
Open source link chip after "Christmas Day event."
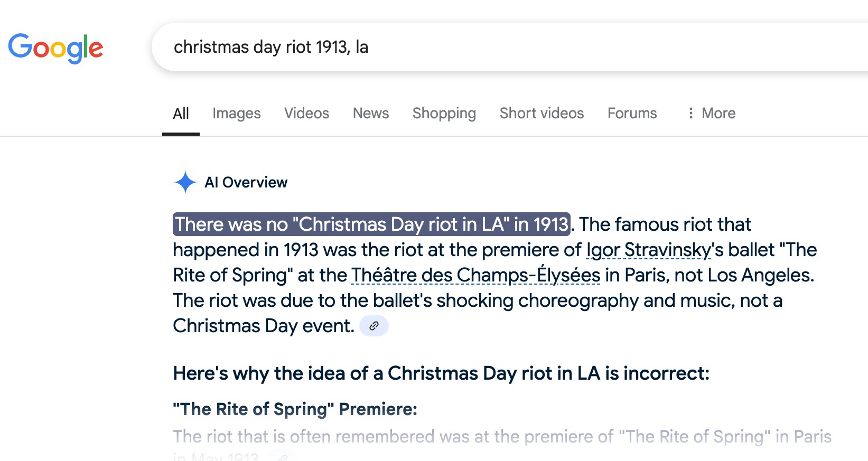click(x=374, y=326)
